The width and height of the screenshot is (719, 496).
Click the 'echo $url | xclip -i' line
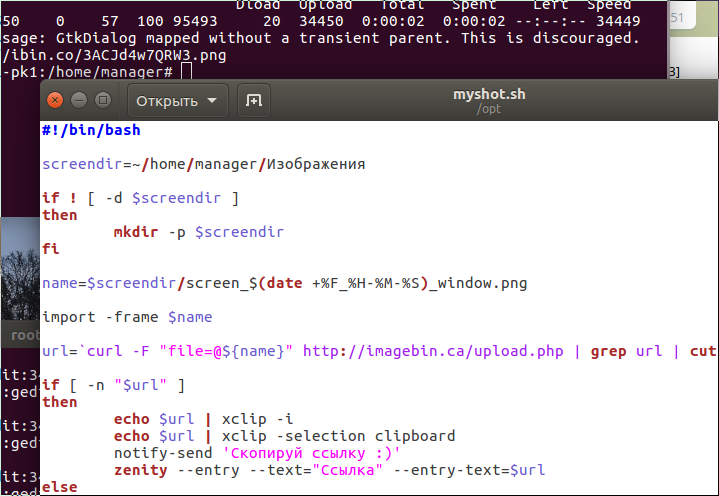(x=203, y=419)
